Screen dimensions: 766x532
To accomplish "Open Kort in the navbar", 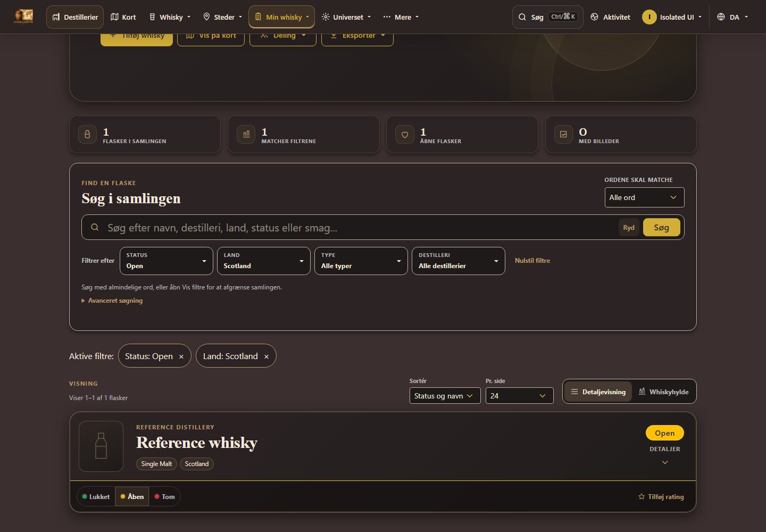I will pos(123,17).
